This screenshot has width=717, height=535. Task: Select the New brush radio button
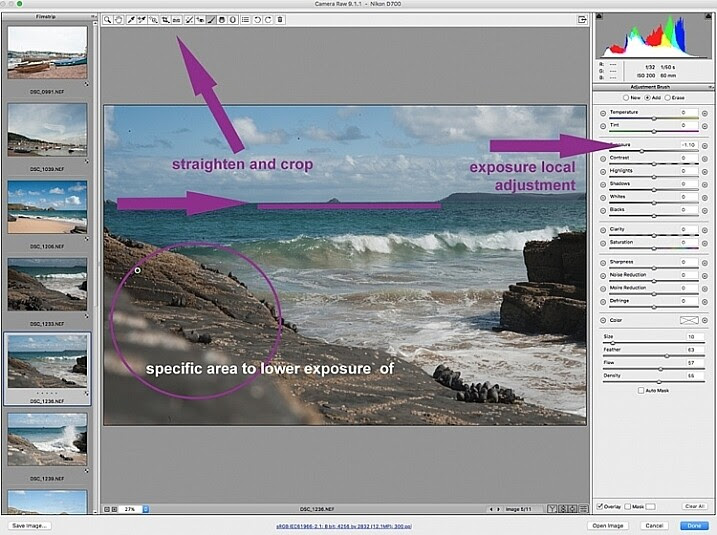click(626, 98)
